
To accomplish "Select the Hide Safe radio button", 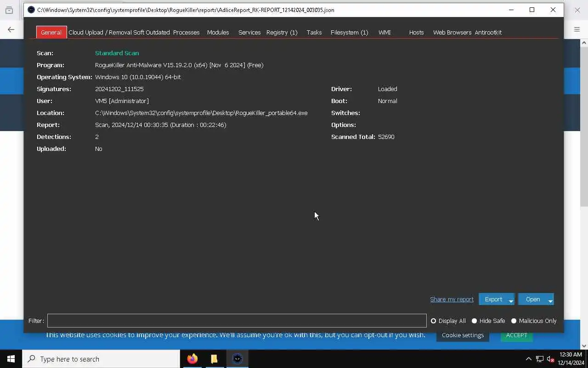I will [x=474, y=321].
